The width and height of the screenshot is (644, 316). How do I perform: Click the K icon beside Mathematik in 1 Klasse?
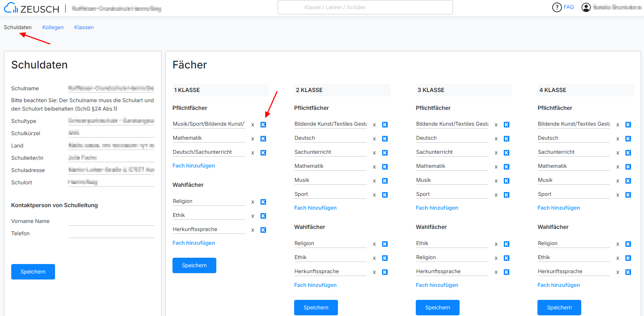(x=263, y=139)
